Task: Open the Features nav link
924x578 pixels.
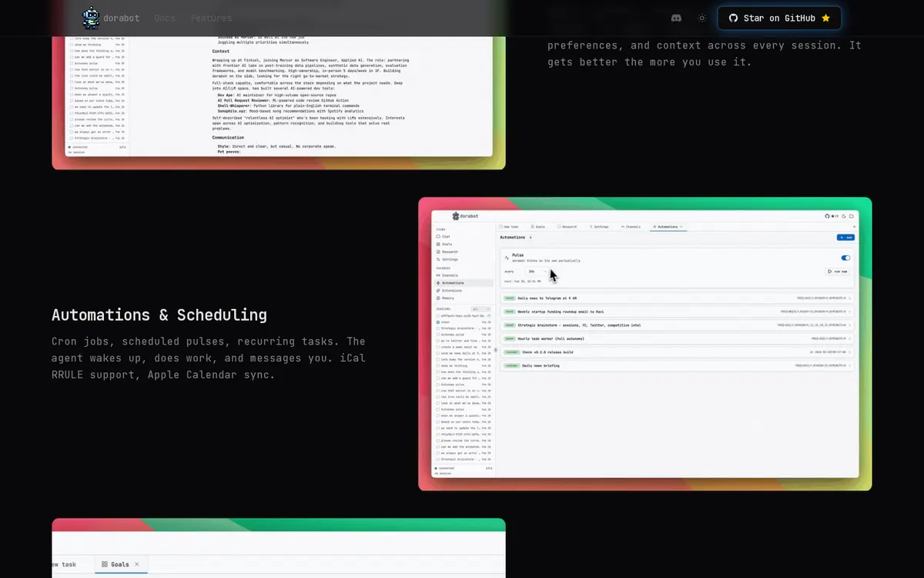Action: tap(211, 18)
